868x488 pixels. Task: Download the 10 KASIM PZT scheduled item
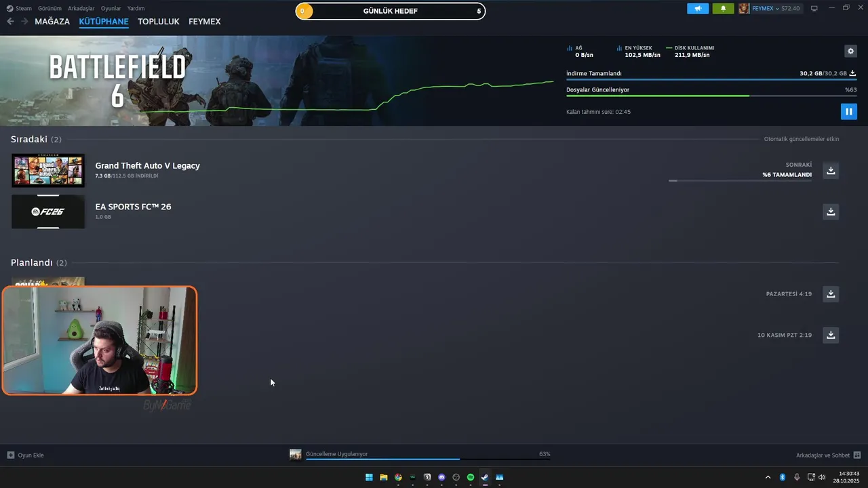pos(831,335)
